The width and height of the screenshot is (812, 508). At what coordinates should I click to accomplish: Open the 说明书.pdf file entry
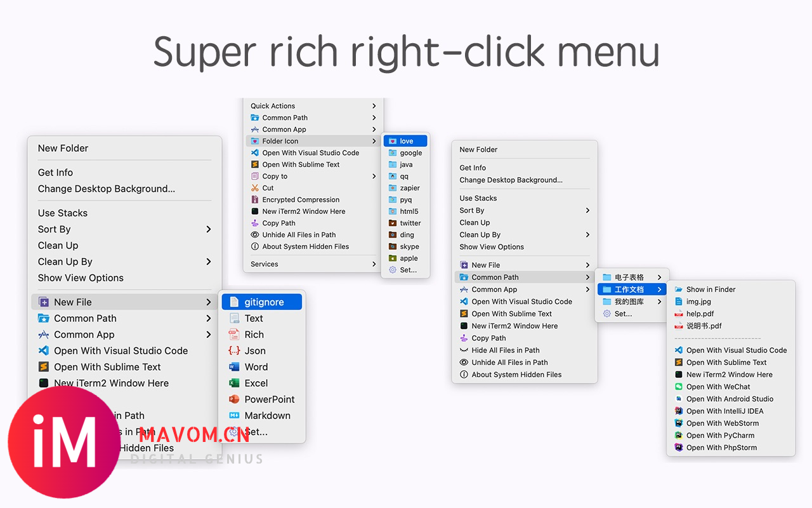(x=731, y=326)
